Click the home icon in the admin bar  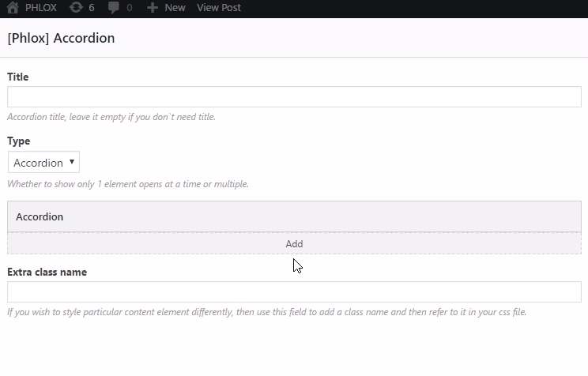(13, 7)
